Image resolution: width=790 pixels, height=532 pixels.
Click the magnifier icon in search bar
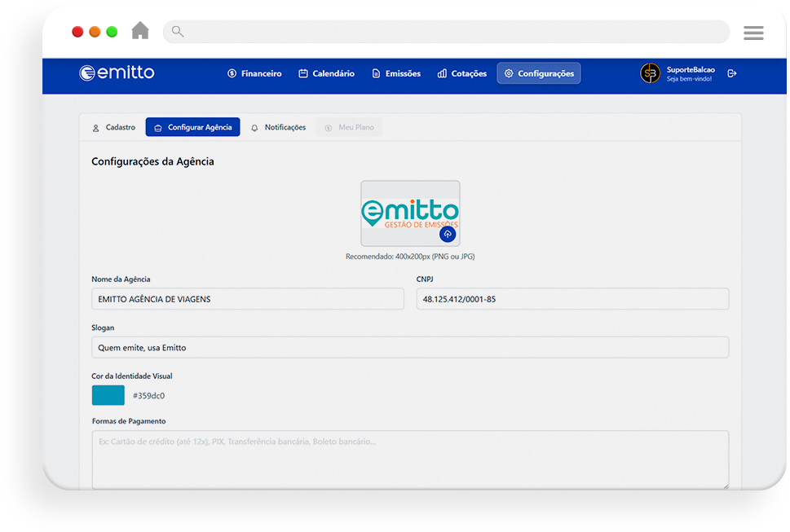coord(178,32)
